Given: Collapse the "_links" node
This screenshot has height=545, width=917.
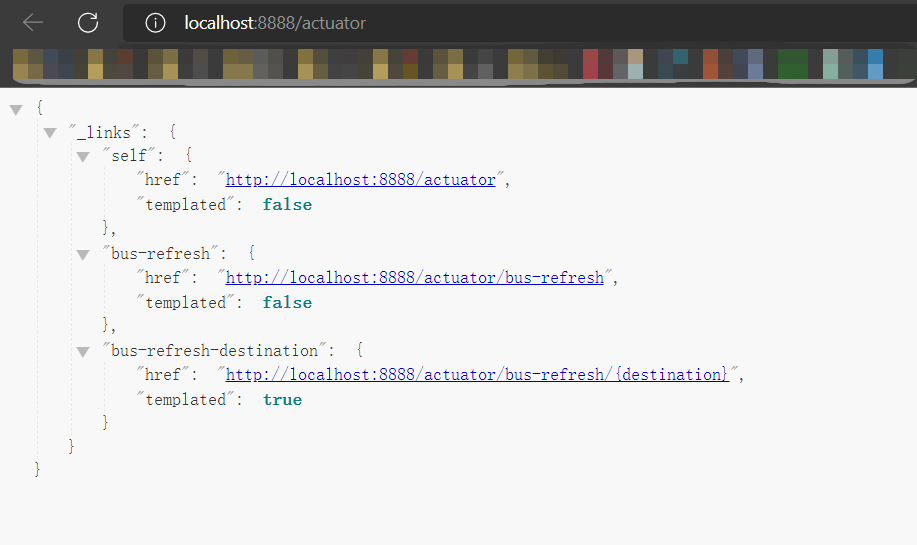Looking at the screenshot, I should pyautogui.click(x=49, y=133).
